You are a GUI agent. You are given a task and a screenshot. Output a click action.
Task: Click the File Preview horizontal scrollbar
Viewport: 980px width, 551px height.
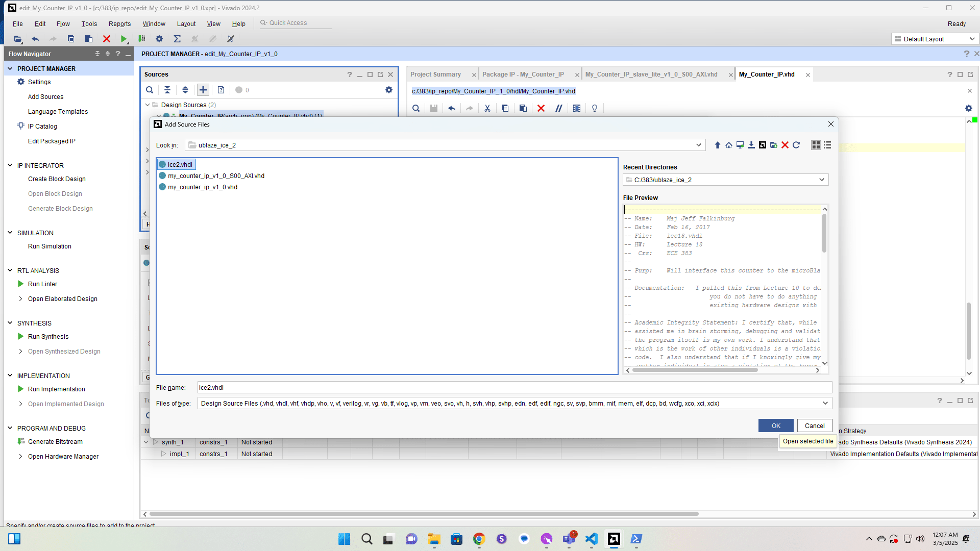point(694,370)
